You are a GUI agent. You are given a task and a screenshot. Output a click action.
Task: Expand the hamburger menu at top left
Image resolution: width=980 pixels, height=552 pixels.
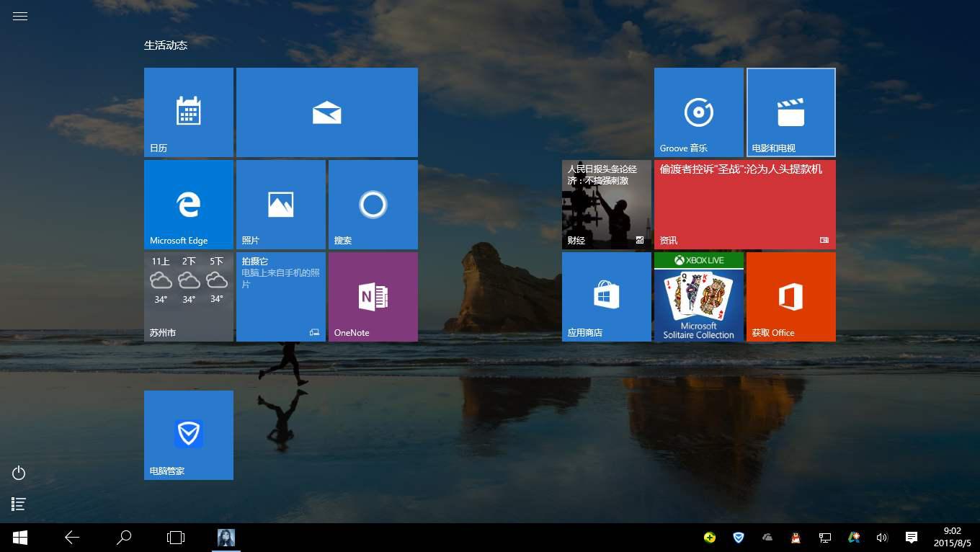click(19, 16)
